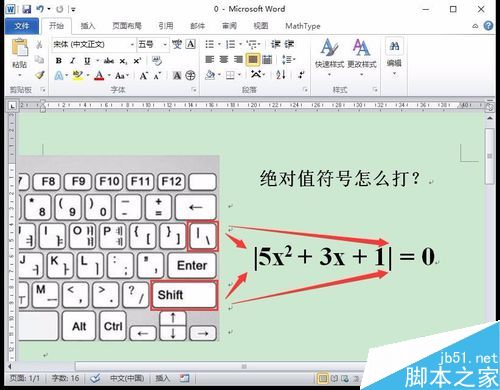
Task: Open the font size dropdown arrow
Action: pyautogui.click(x=165, y=44)
